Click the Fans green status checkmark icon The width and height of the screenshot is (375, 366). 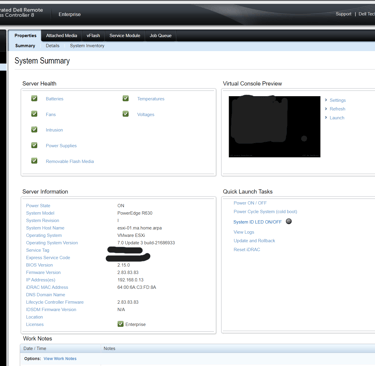(34, 114)
